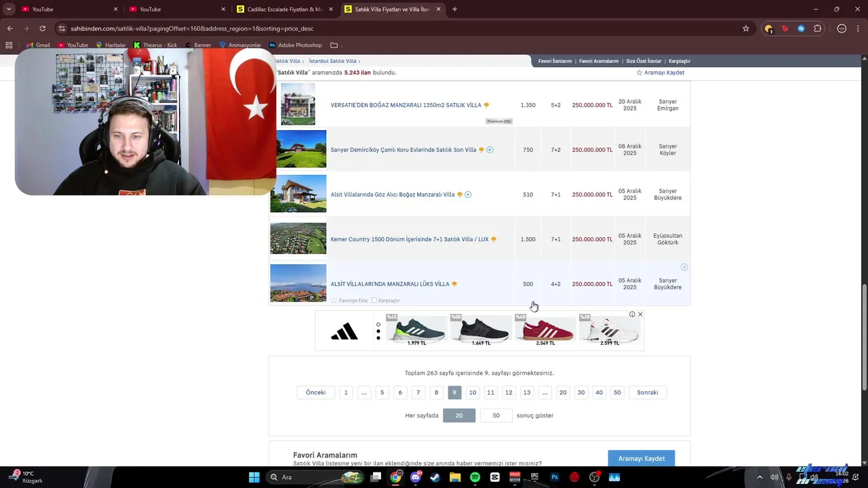Open the Windows Start menu

click(x=254, y=477)
